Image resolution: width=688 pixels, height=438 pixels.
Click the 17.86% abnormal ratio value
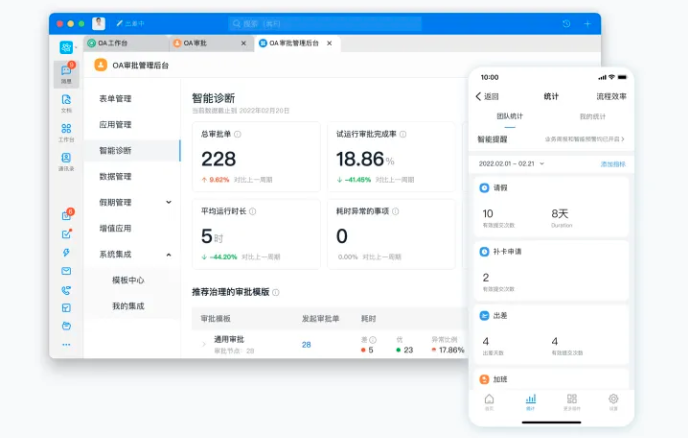point(451,350)
